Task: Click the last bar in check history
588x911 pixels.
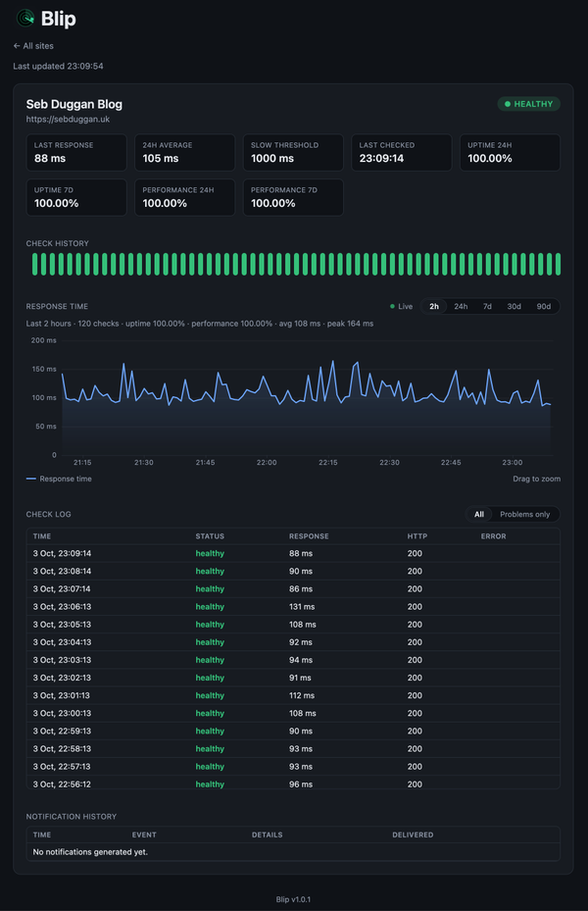Action: click(x=558, y=264)
